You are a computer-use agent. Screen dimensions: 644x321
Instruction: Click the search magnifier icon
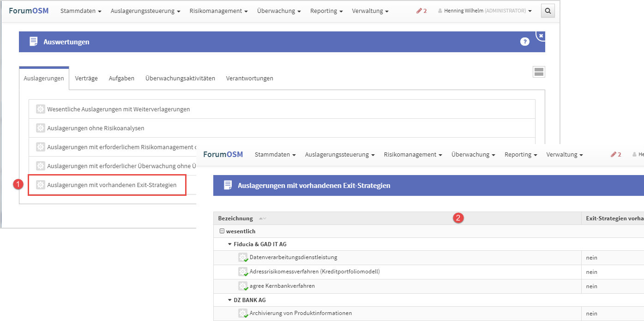548,11
